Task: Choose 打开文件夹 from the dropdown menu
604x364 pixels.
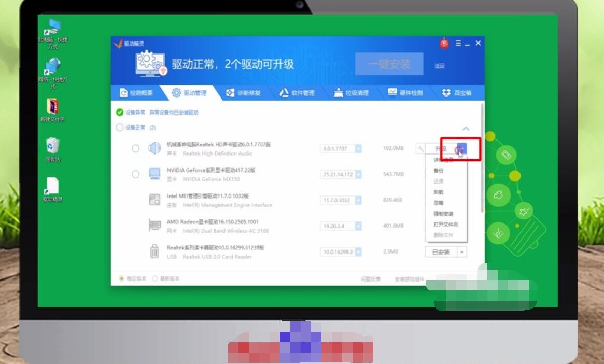Action: [x=446, y=224]
